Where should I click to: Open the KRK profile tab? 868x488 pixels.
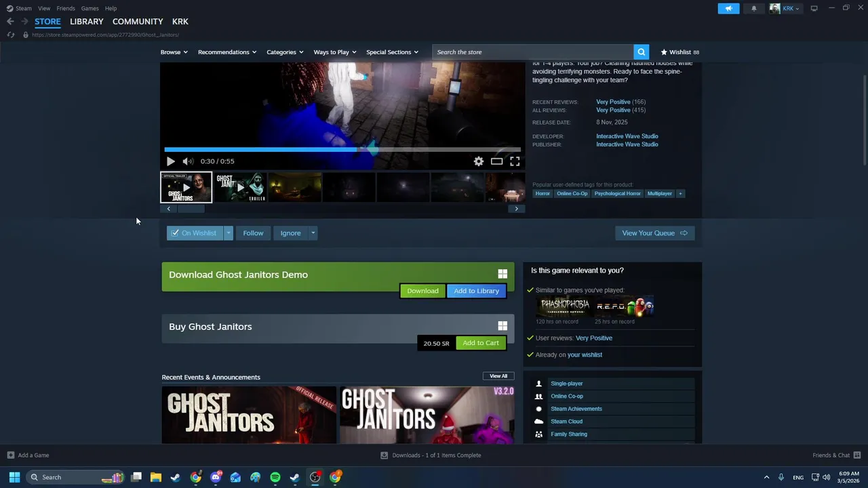click(x=180, y=22)
